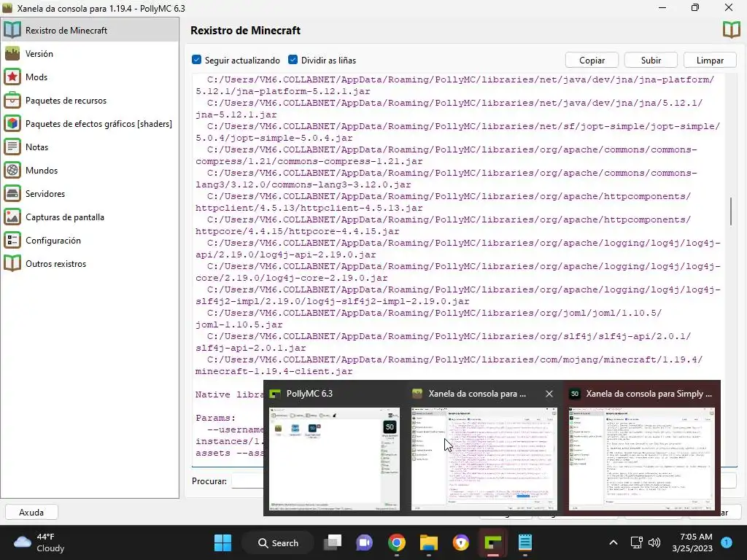Switch to the PollyMC 6.3 window thumbnail

coord(334,459)
